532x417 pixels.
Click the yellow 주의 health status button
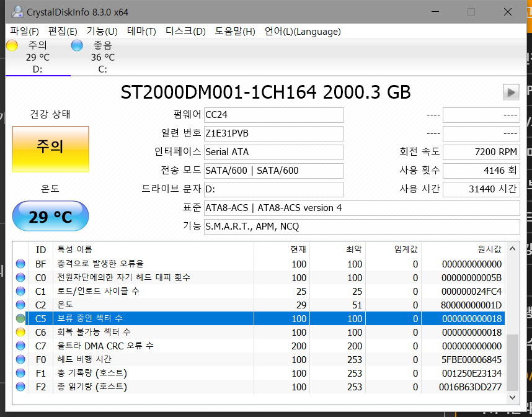(x=51, y=149)
